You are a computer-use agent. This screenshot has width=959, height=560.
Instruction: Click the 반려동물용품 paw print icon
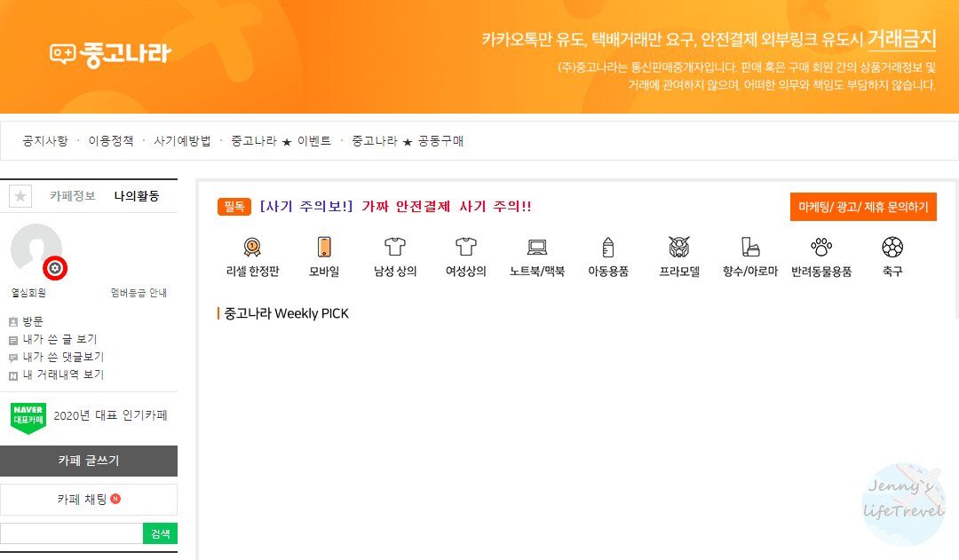(x=821, y=249)
